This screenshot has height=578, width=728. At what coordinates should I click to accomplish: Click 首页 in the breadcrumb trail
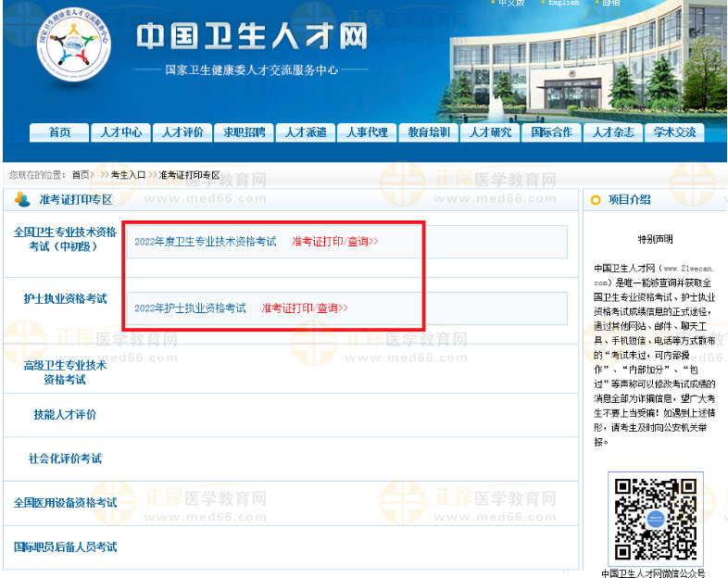point(82,175)
